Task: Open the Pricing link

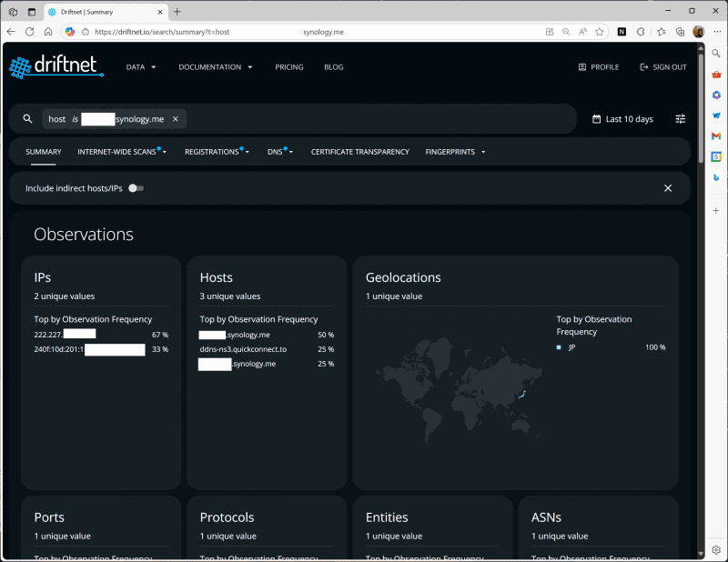Action: click(x=288, y=67)
